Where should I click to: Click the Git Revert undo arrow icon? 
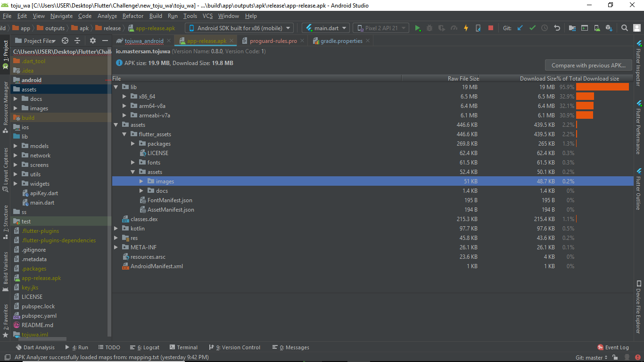pos(557,28)
